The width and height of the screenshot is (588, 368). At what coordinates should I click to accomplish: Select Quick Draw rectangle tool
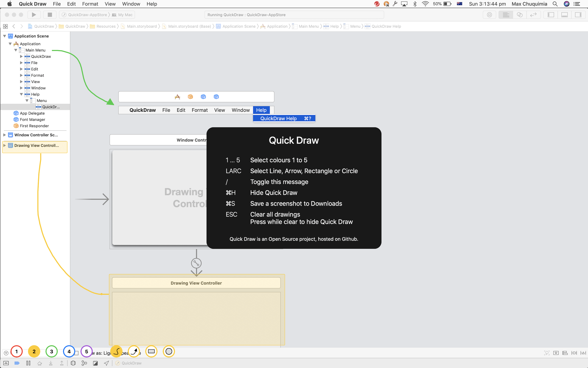coord(151,351)
